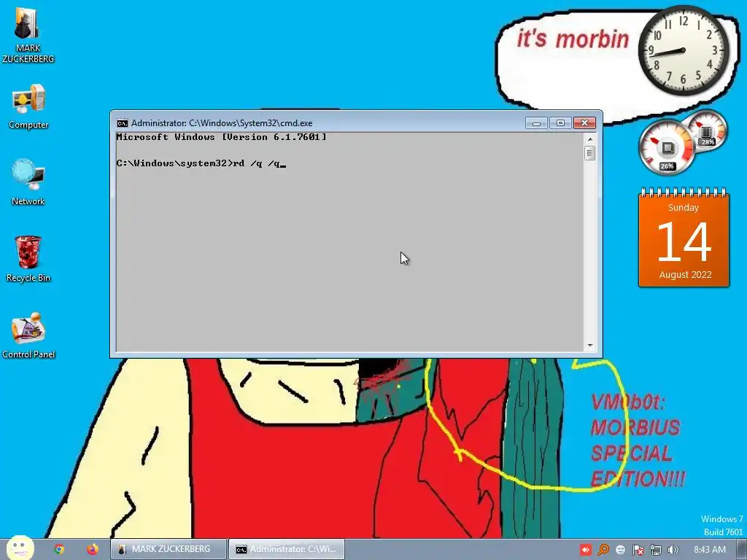Image resolution: width=747 pixels, height=560 pixels.
Task: Click the Administrator cmd taskbar button
Action: [286, 549]
